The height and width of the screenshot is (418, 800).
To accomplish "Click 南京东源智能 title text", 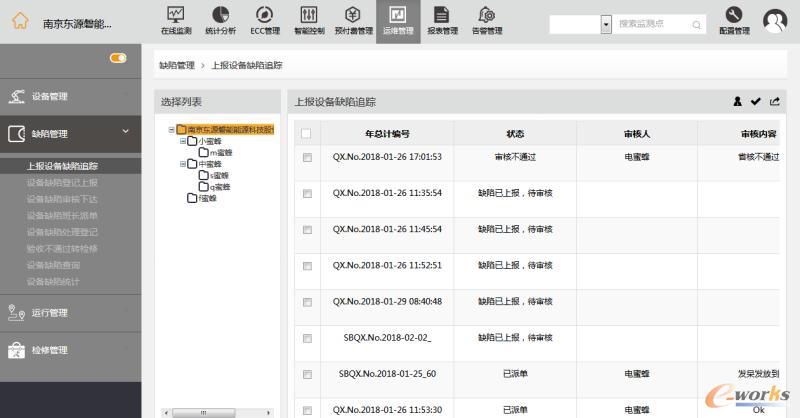I will 77,23.
